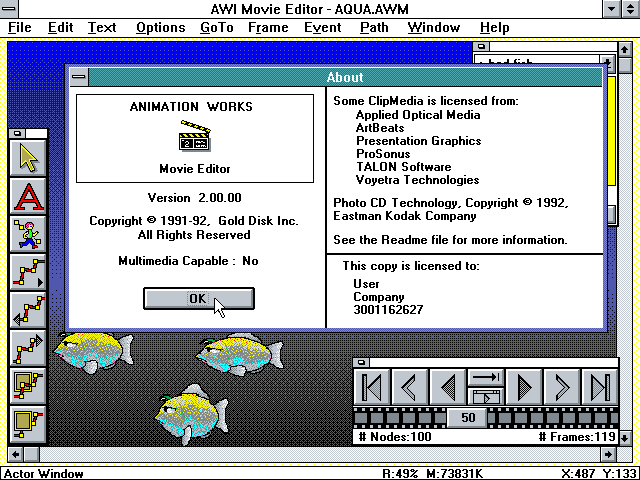Image resolution: width=640 pixels, height=480 pixels.
Task: Select the path tool with right-pointing arrow
Action: point(28,348)
